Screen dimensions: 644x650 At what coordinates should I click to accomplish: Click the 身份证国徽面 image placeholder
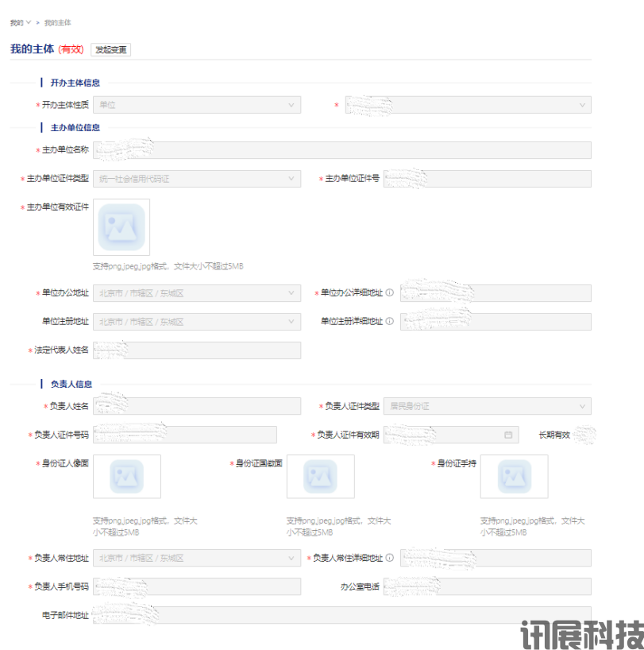pyautogui.click(x=320, y=476)
